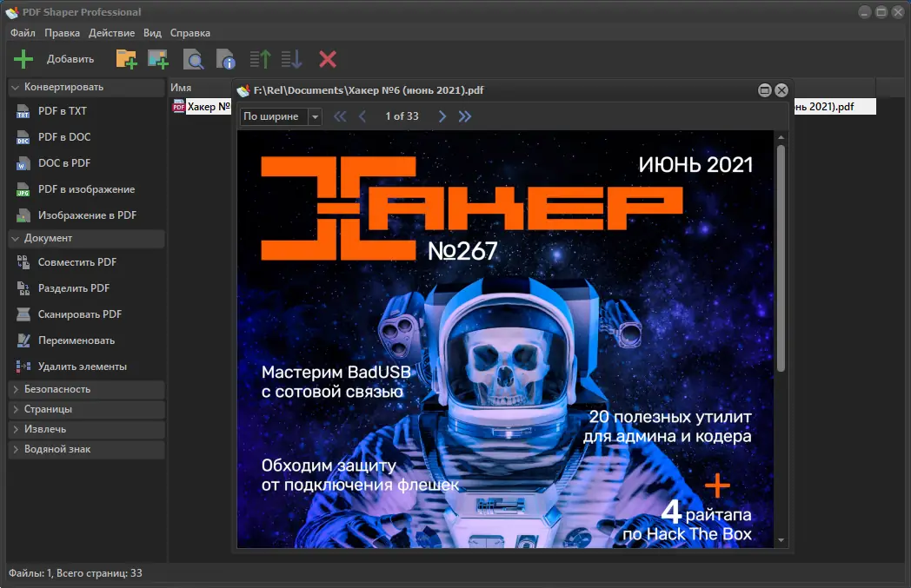Remove the file using the red X icon
The height and width of the screenshot is (588, 911).
pyautogui.click(x=328, y=59)
